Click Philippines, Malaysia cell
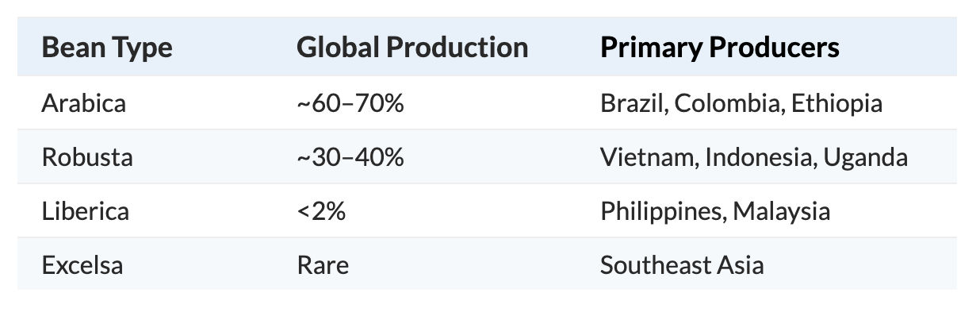Viewport: 980px width, 316px height. 715,211
